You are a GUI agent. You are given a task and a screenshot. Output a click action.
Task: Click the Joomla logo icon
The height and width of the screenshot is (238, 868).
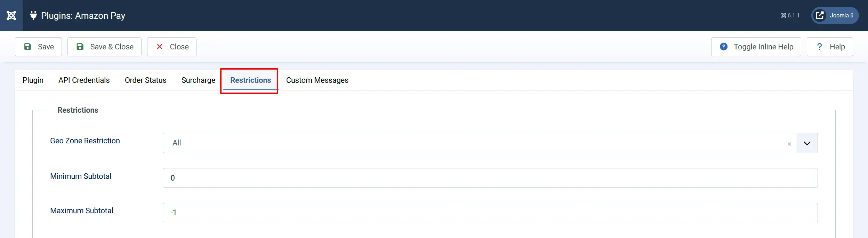[x=11, y=15]
